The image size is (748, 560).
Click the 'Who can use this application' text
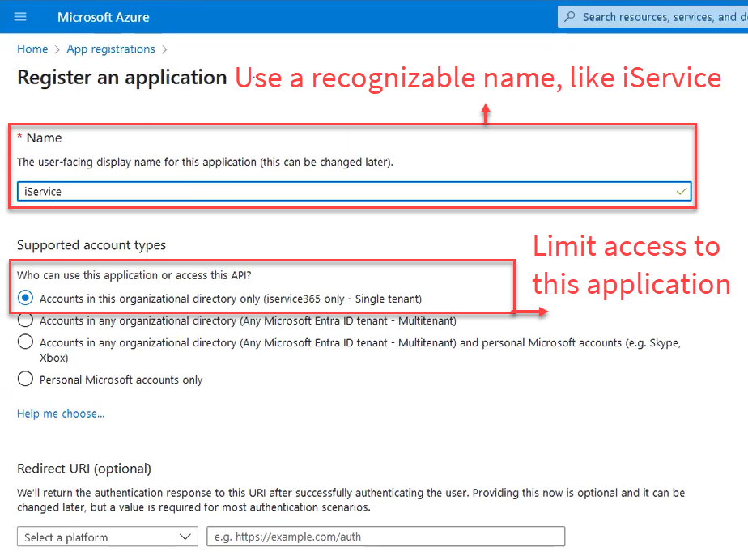[134, 275]
